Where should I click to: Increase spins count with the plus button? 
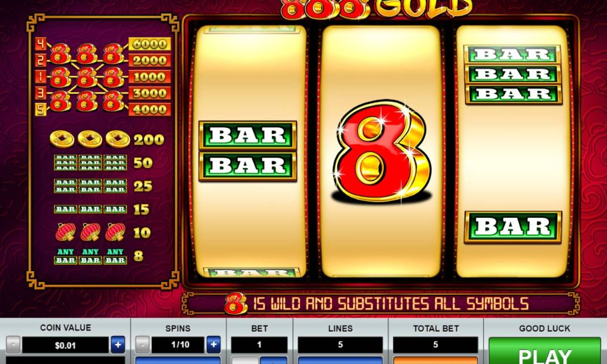coord(213,344)
